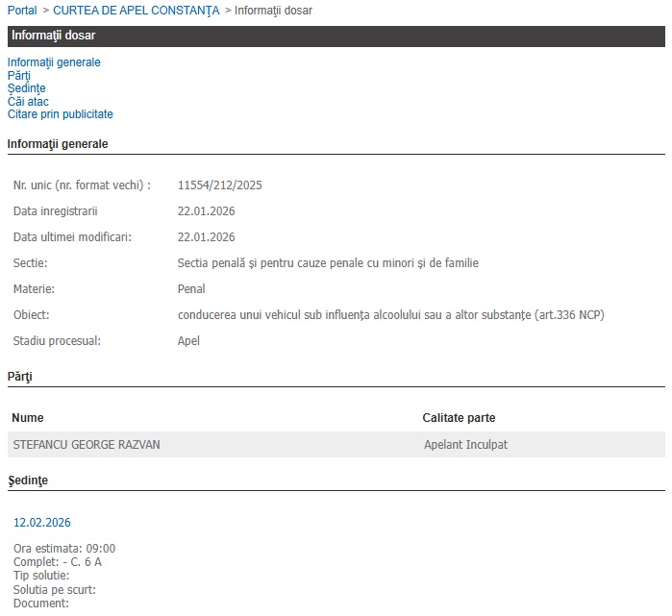Image resolution: width=672 pixels, height=616 pixels.
Task: Click the Data inregistrarii date value
Action: click(206, 211)
